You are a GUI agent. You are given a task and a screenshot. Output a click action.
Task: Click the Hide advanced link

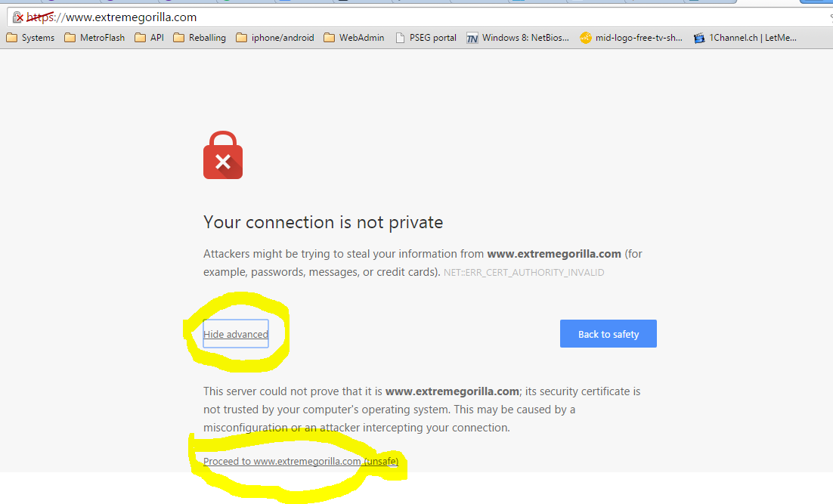pyautogui.click(x=236, y=335)
